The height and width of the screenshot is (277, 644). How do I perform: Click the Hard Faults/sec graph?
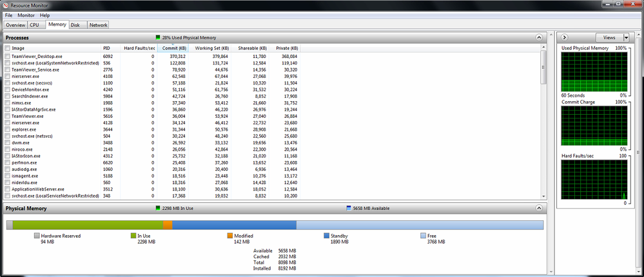coord(594,180)
